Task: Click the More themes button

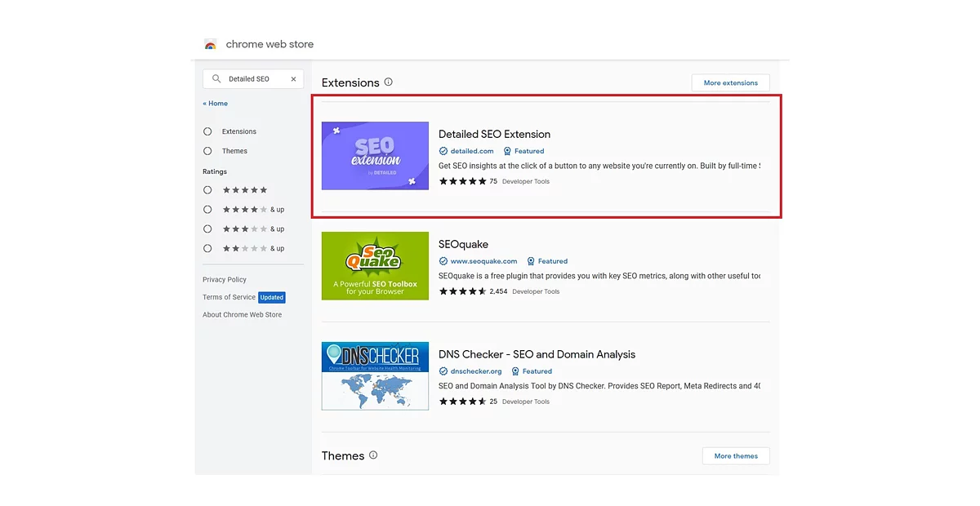Action: coord(736,456)
